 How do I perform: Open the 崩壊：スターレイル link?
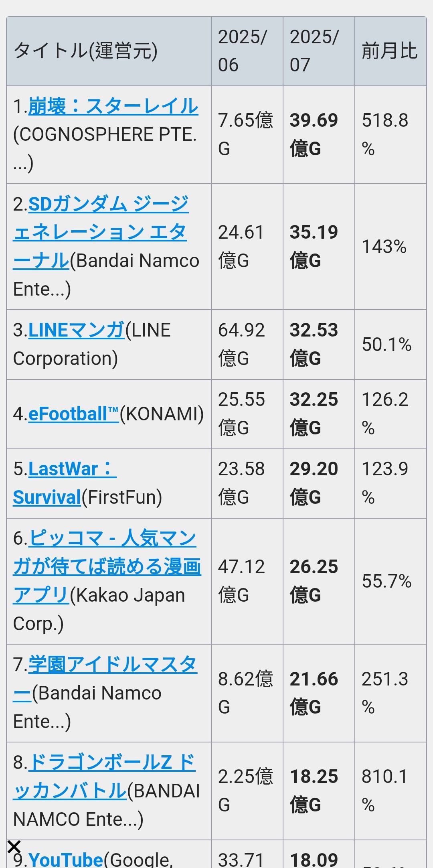click(x=113, y=106)
